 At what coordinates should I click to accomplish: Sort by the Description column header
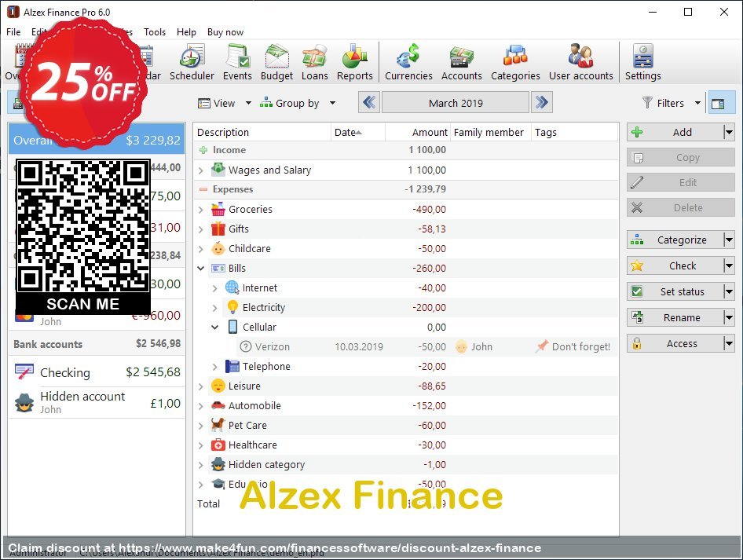pos(262,132)
